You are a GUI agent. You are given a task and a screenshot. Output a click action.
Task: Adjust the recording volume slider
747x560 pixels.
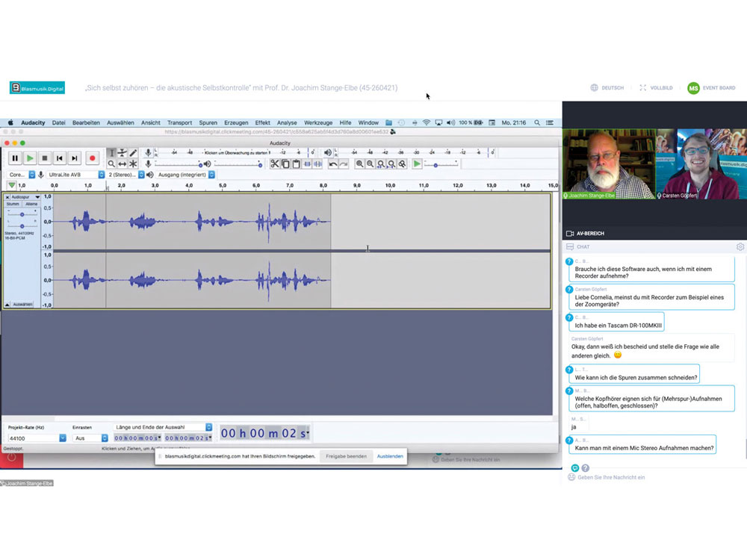click(179, 165)
